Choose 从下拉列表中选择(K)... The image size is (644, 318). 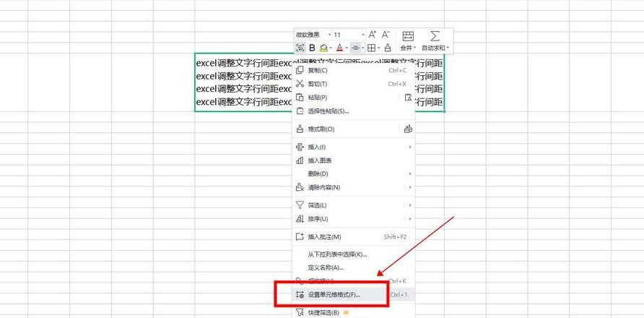point(354,254)
